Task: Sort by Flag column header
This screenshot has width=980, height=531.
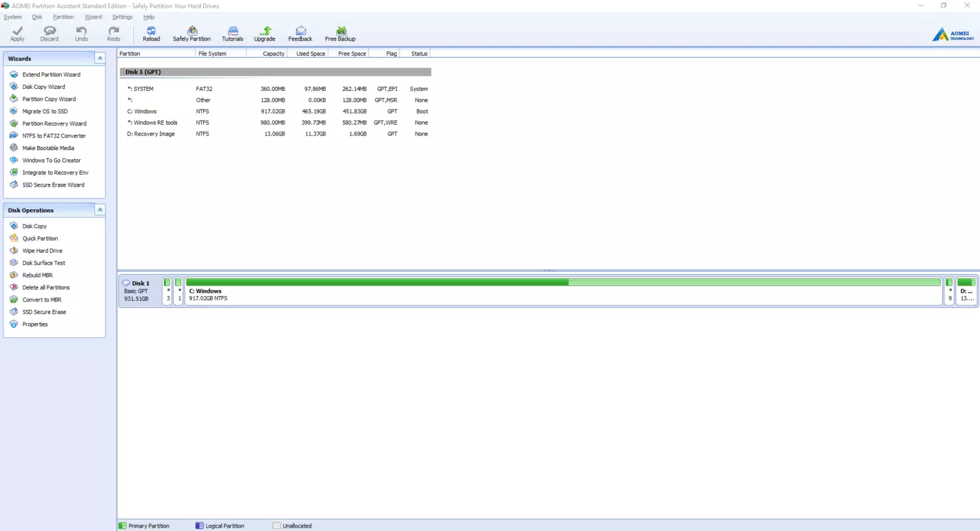Action: point(384,53)
